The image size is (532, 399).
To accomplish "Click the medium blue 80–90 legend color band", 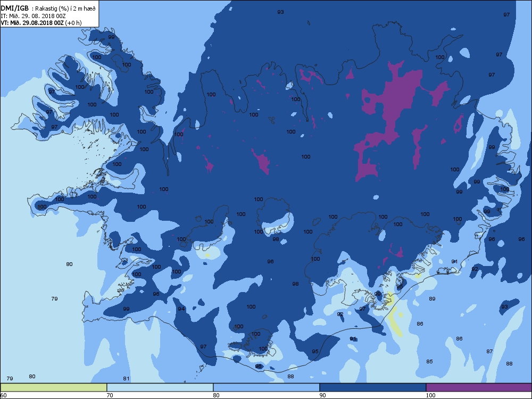I will pyautogui.click(x=267, y=387).
